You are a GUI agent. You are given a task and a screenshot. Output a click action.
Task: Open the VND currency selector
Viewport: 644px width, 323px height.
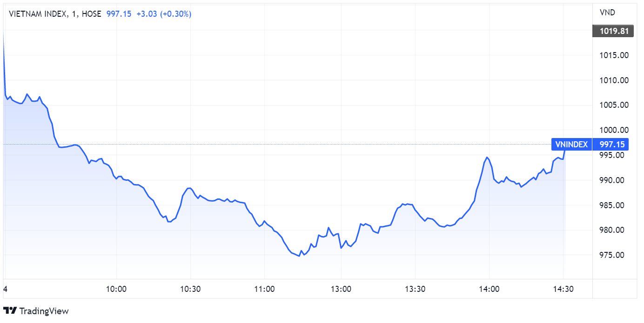tap(608, 13)
